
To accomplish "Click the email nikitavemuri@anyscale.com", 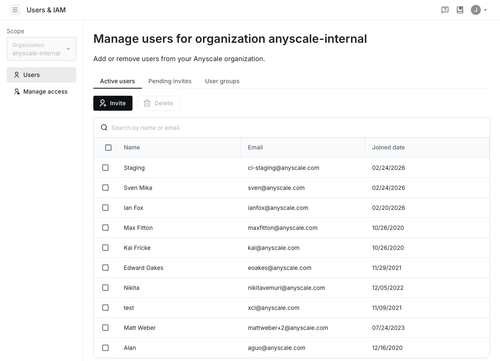I will point(286,288).
